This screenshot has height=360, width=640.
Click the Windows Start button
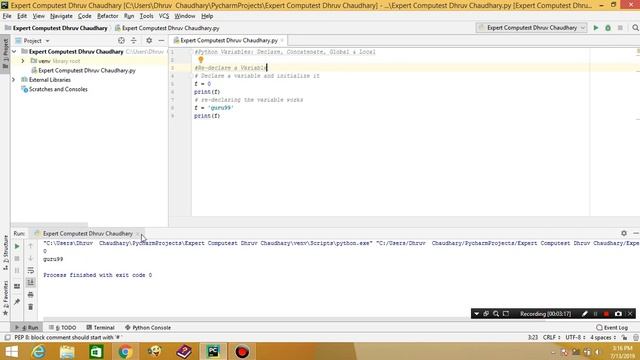11,351
